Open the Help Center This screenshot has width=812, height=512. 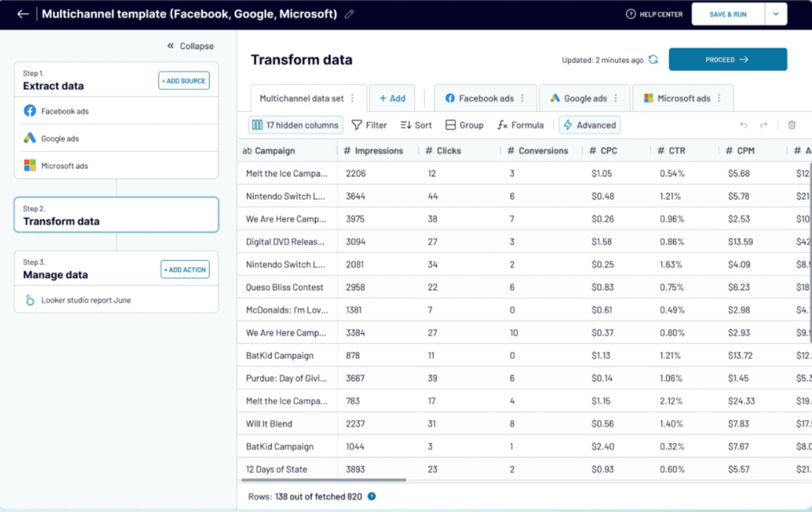(x=654, y=14)
